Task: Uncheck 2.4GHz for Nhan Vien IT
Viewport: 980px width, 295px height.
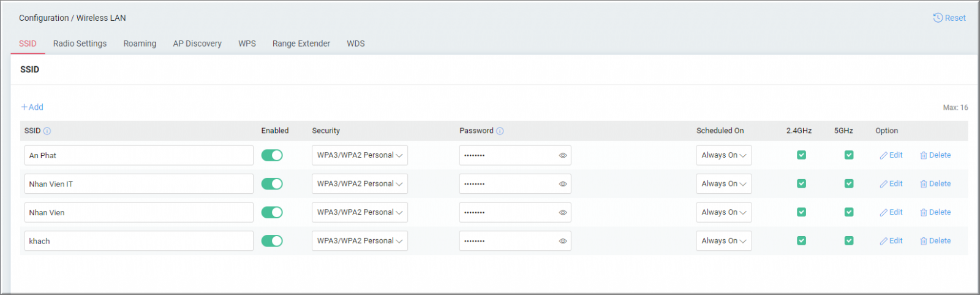Action: (801, 183)
